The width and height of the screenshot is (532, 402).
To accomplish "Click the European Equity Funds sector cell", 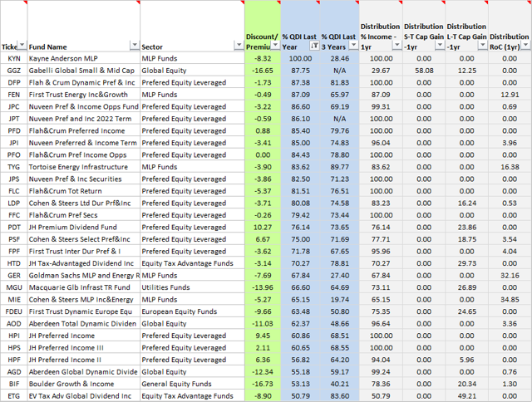I will [x=192, y=311].
